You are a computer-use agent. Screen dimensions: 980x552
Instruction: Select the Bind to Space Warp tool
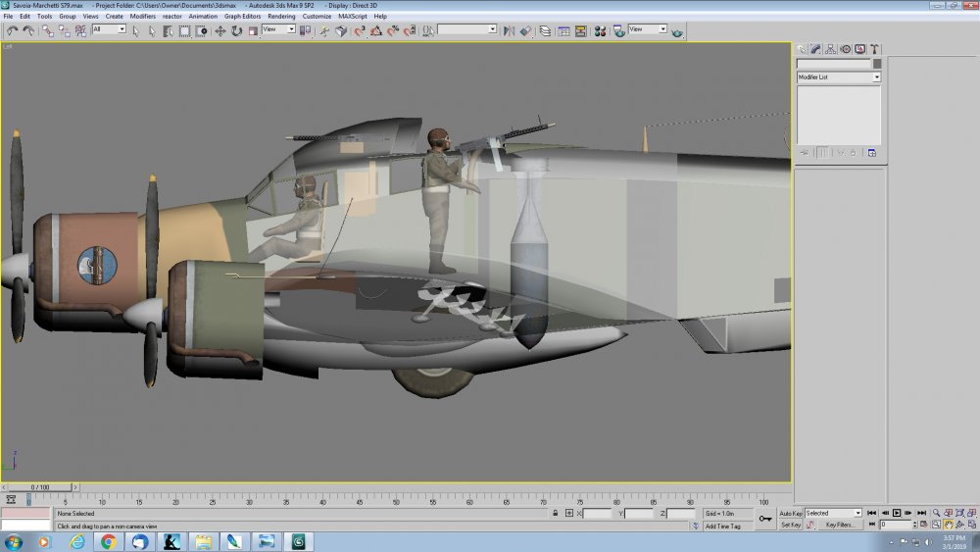coord(80,30)
